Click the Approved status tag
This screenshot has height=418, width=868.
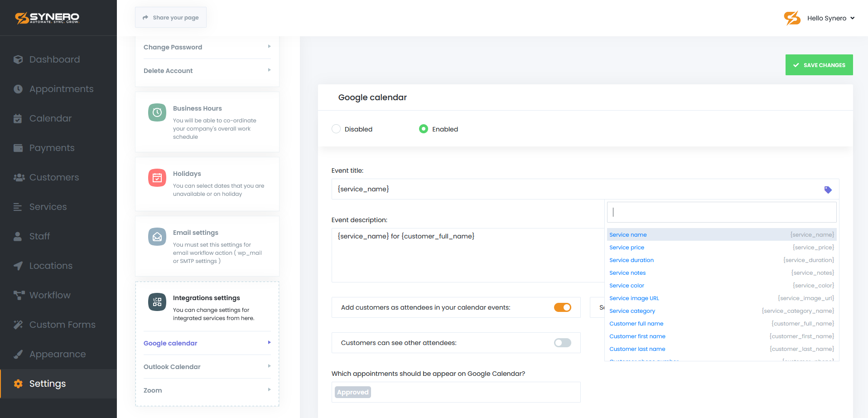click(352, 392)
